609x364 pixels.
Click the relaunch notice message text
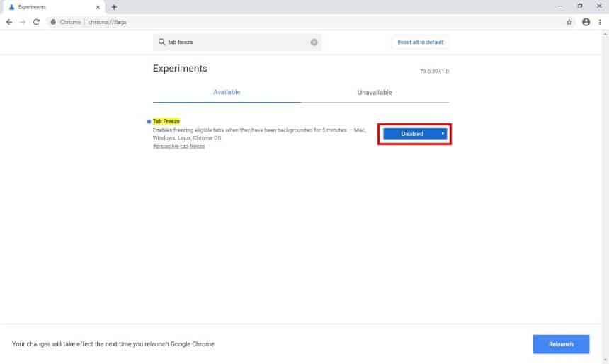(x=114, y=343)
